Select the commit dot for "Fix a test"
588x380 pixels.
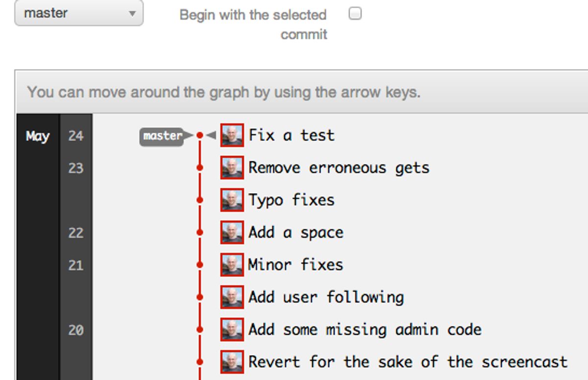[200, 134]
